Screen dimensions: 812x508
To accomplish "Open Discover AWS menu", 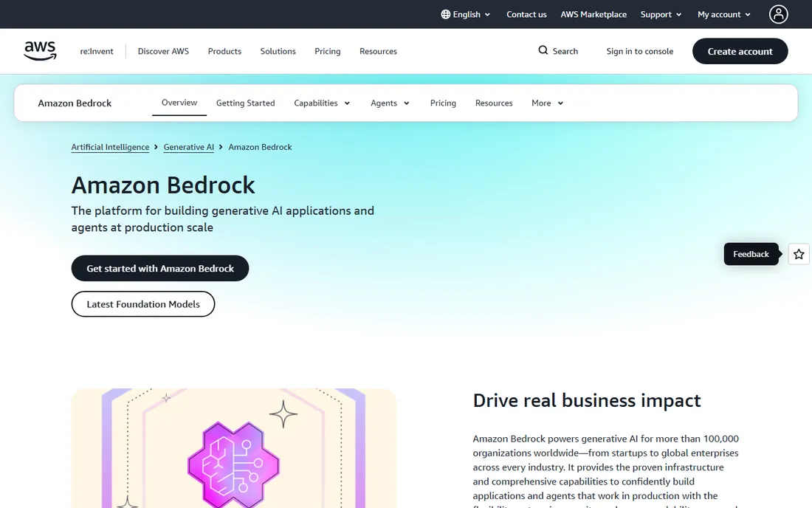I will (163, 51).
